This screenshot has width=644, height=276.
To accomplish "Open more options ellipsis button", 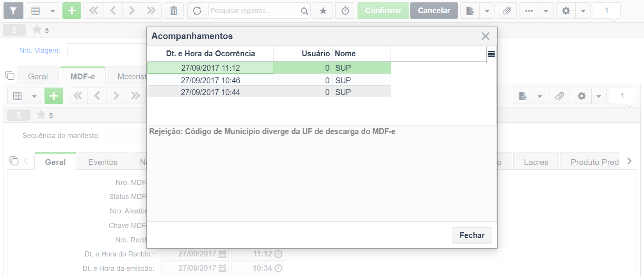I will pyautogui.click(x=529, y=11).
